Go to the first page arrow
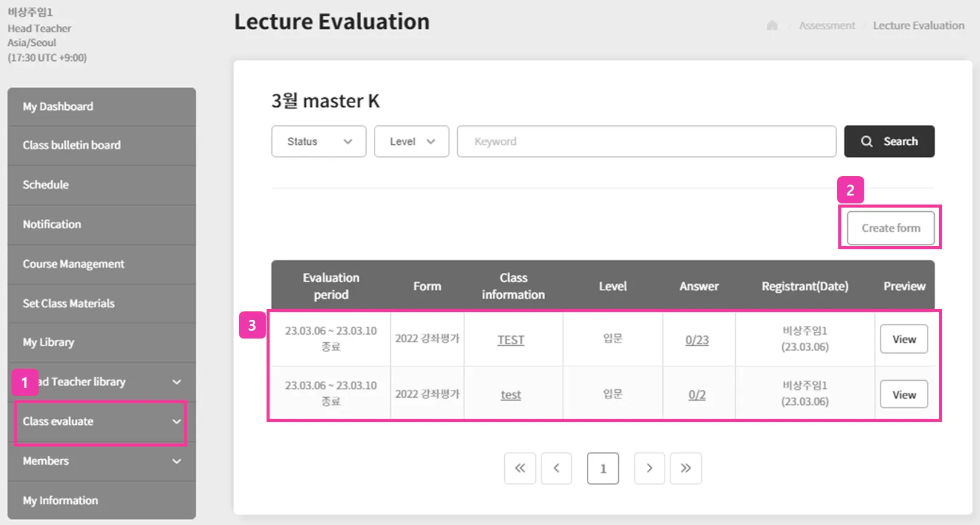Viewport: 980px width, 525px height. tap(520, 468)
